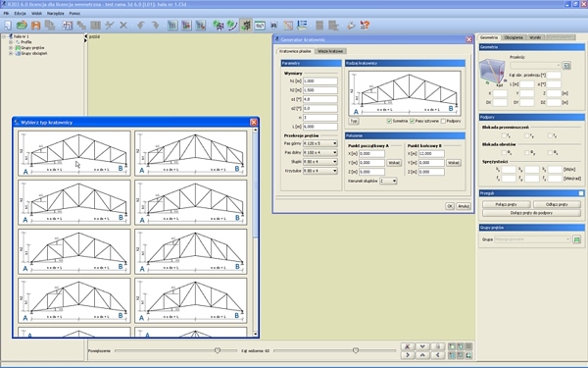Click the wrench settings icon in toolbar

point(351,26)
